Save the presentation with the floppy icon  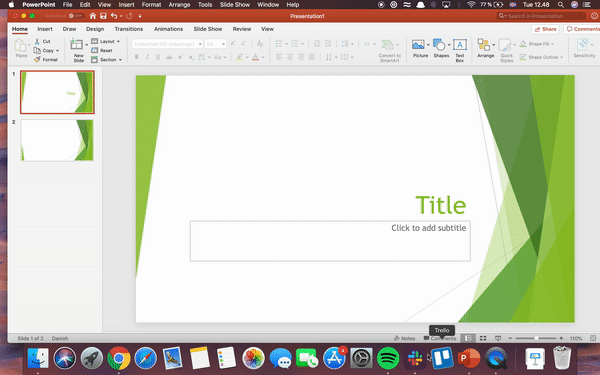[103, 16]
